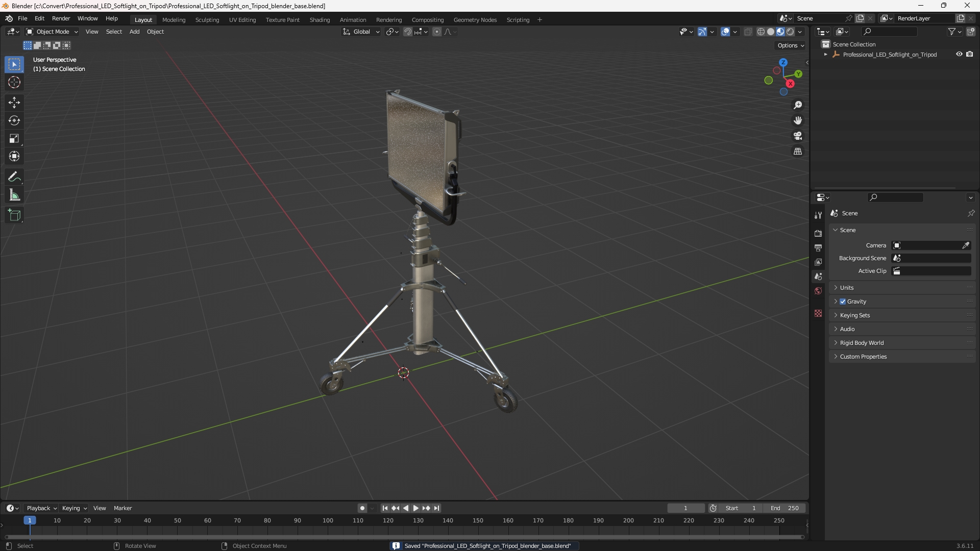980x551 pixels.
Task: Jump to the timeline end frame
Action: (436, 508)
